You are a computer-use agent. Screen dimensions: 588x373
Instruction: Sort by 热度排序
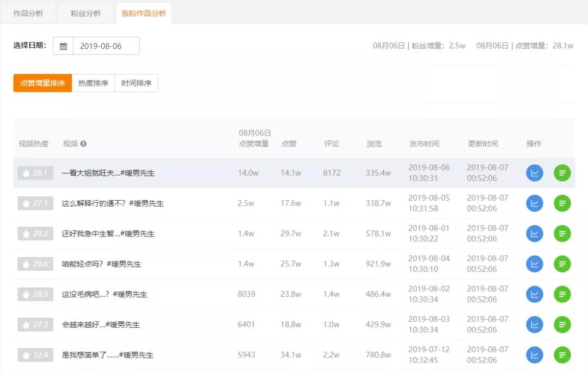pyautogui.click(x=93, y=83)
